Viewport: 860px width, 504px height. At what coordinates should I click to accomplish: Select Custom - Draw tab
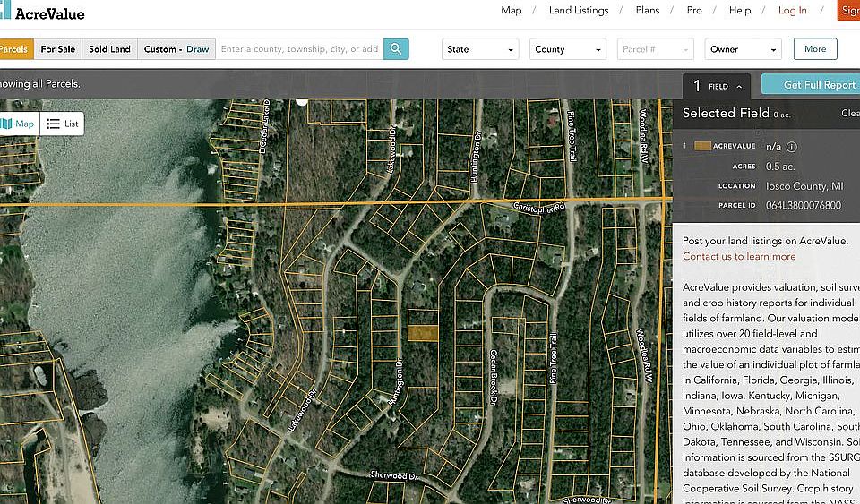tap(176, 49)
